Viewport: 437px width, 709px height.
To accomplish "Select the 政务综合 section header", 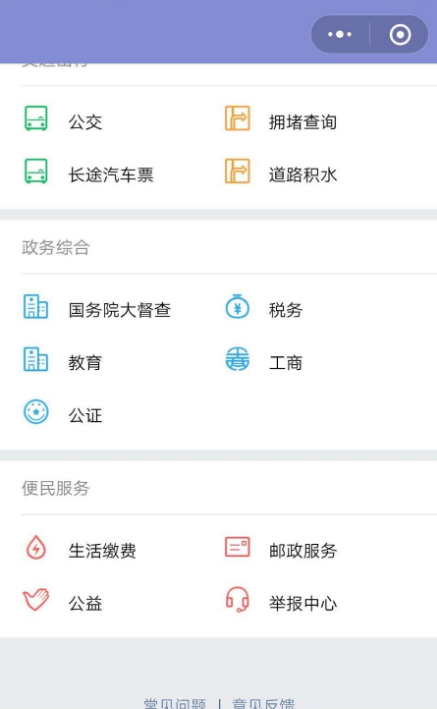I will pos(56,248).
